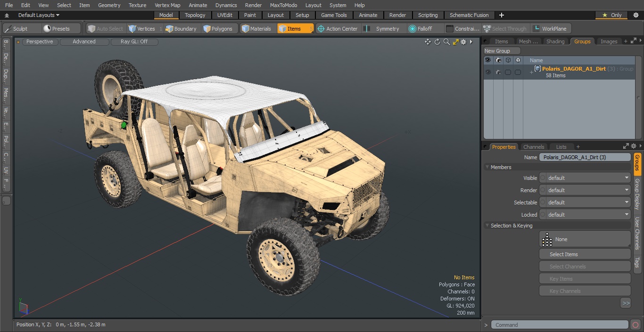The image size is (644, 332).
Task: Open the Texture menu
Action: (x=137, y=5)
